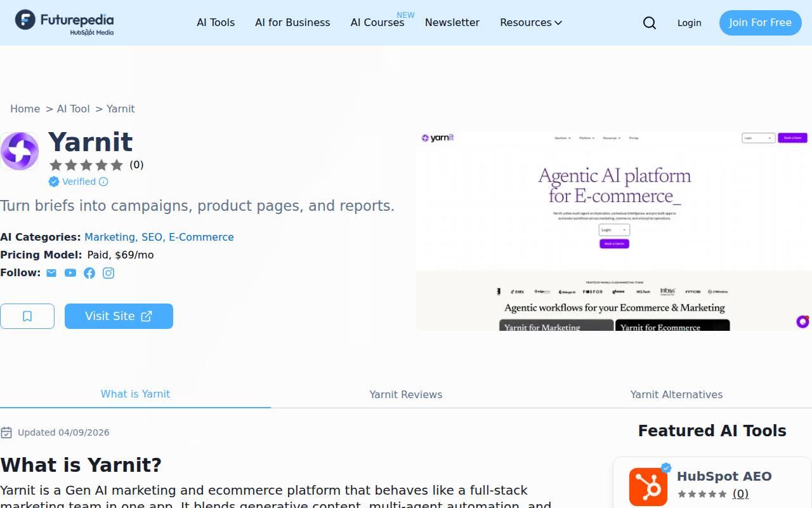Open the Yarnit website screenshot preview
Viewport: 812px width, 508px height.
614,231
